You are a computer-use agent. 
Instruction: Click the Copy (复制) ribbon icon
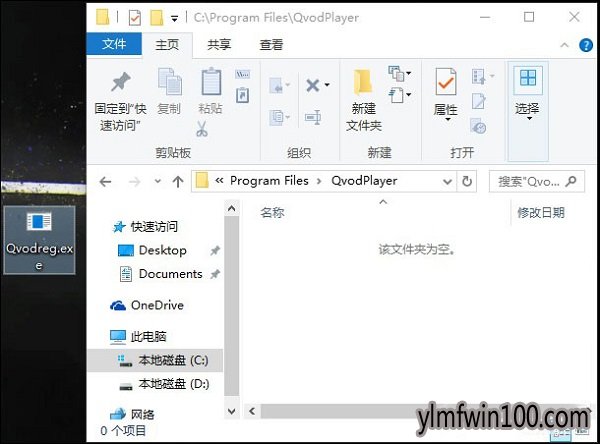coord(170,81)
